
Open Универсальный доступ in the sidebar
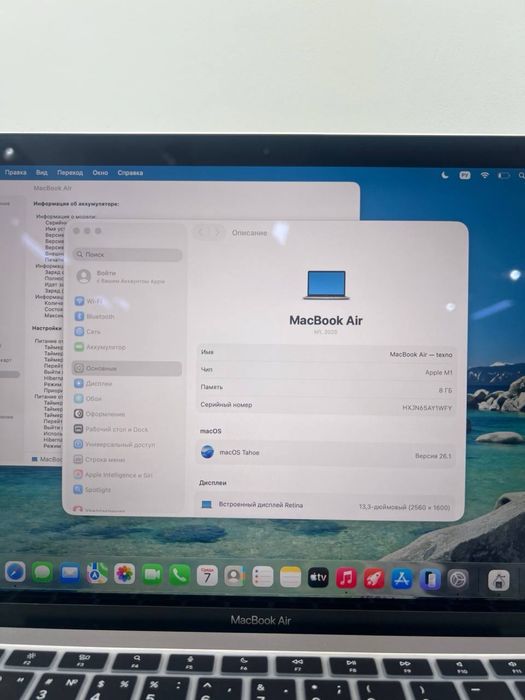[127, 444]
